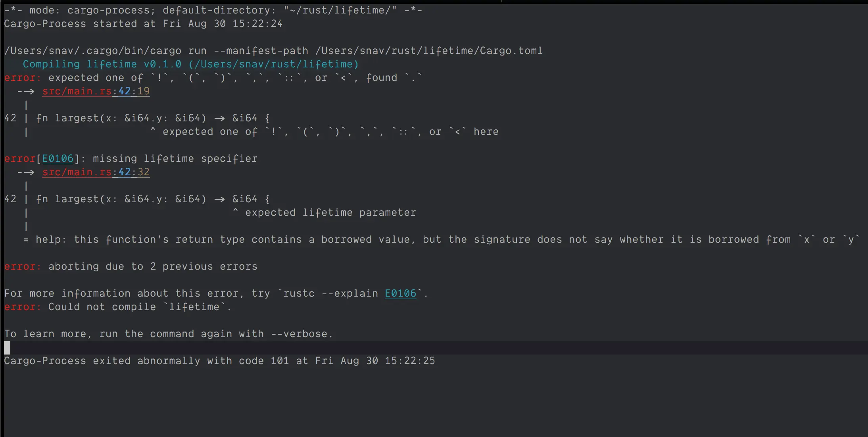Screen dimensions: 868x437
Task: Click the cargo run --manifest-path command line
Action: 273,51
